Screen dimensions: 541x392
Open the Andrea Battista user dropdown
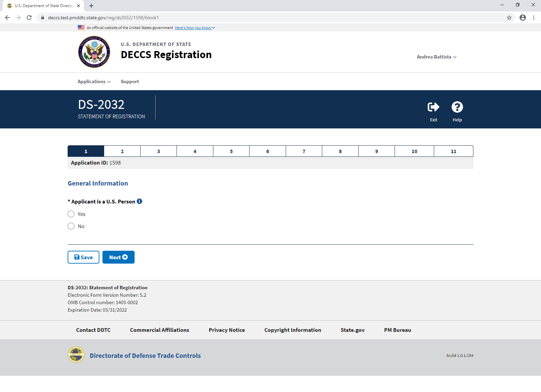(x=436, y=57)
